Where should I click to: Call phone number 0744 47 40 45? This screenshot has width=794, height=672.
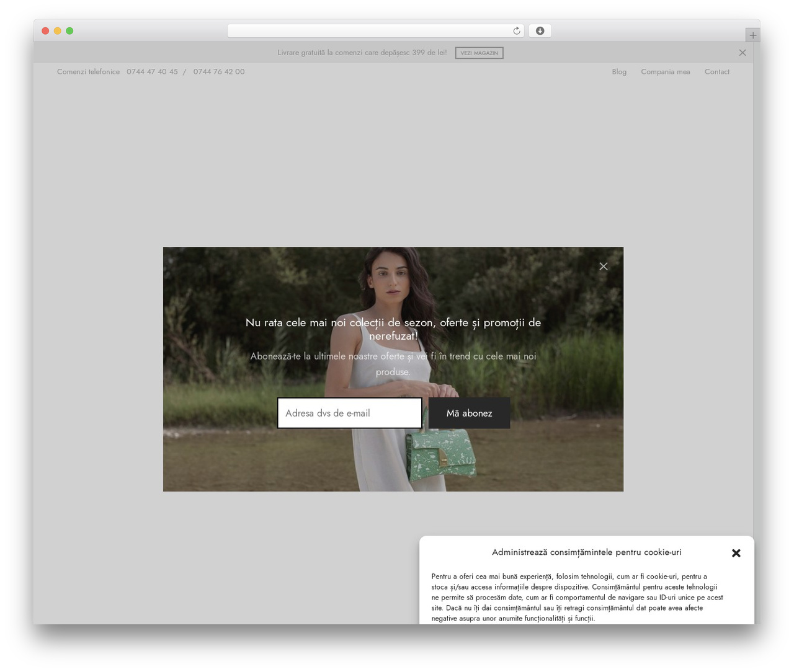click(152, 72)
